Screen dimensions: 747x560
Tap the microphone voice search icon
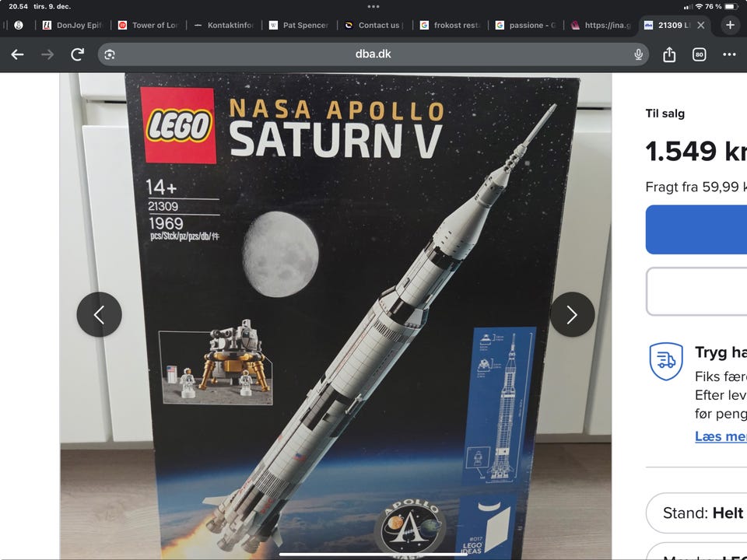[x=638, y=54]
